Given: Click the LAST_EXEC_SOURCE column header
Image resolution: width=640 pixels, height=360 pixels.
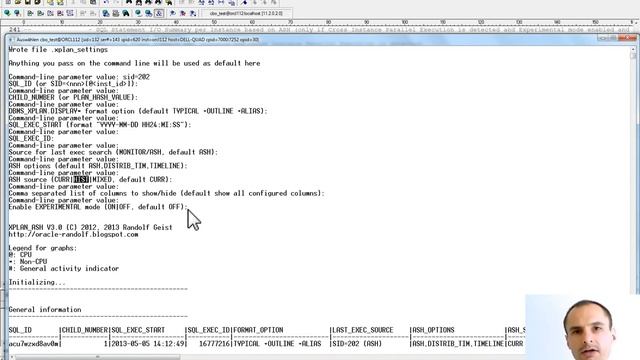Looking at the screenshot, I should coord(363,330).
